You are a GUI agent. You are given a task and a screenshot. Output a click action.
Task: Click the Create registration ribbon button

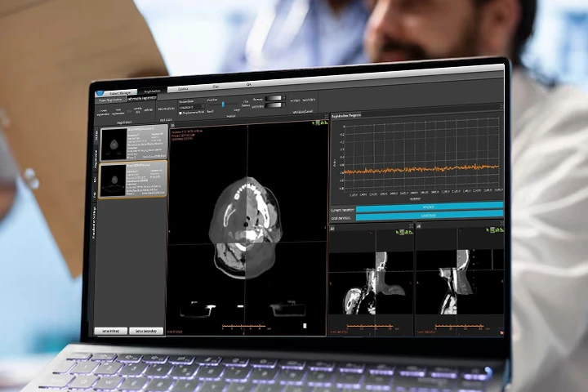(x=103, y=113)
